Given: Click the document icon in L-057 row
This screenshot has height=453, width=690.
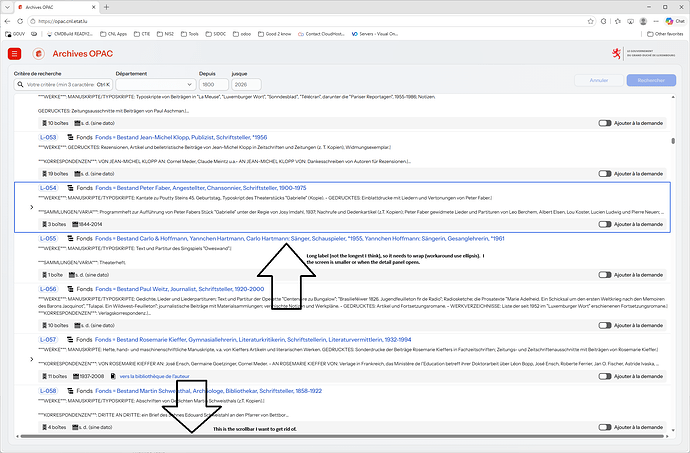Looking at the screenshot, I should (113, 376).
